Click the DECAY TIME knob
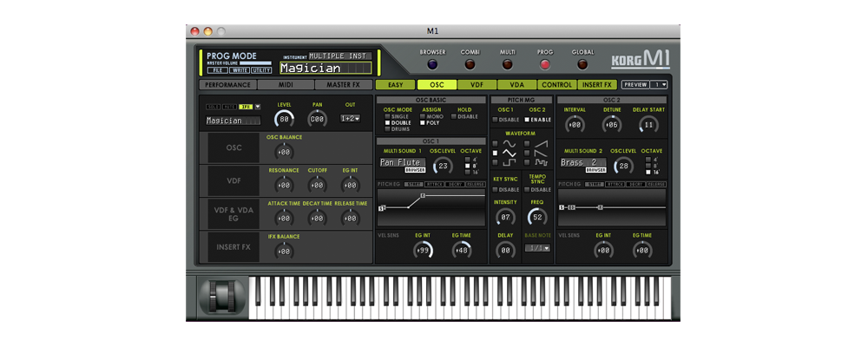The image size is (868, 347). click(x=317, y=218)
